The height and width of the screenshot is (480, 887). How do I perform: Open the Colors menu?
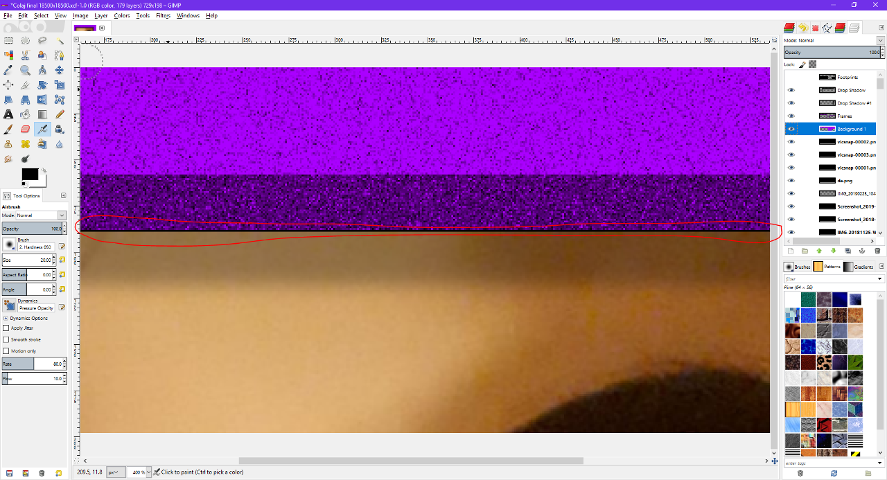122,16
